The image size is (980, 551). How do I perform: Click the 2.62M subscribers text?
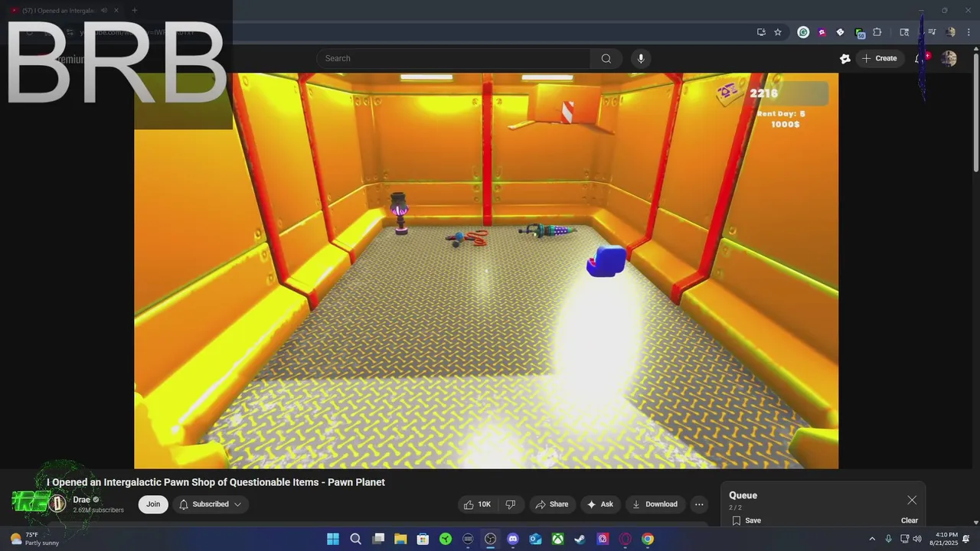(x=98, y=510)
